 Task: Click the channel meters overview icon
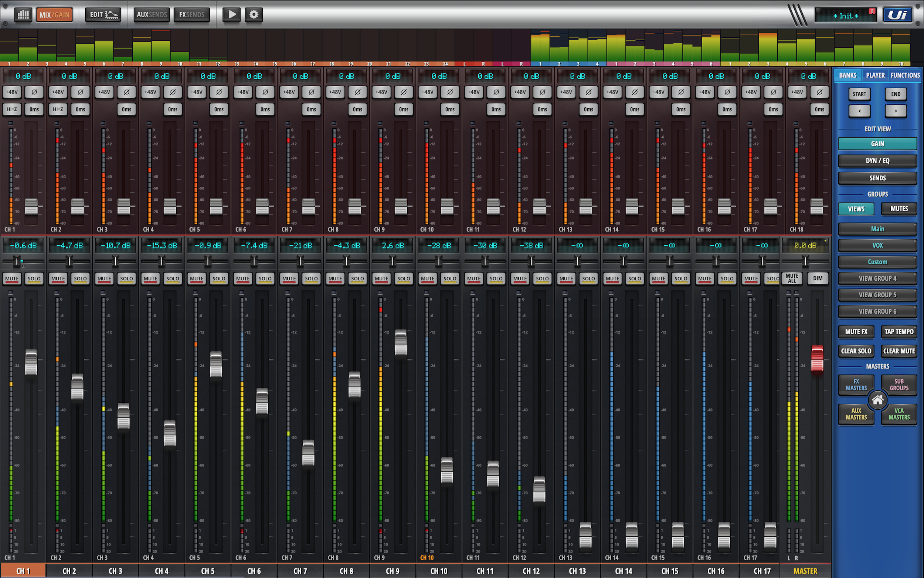(x=23, y=14)
